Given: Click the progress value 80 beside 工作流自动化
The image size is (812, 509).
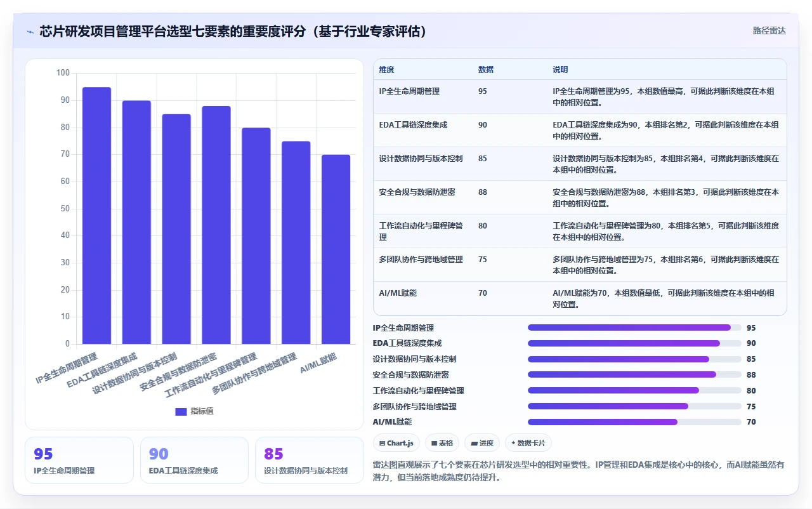Looking at the screenshot, I should [751, 391].
